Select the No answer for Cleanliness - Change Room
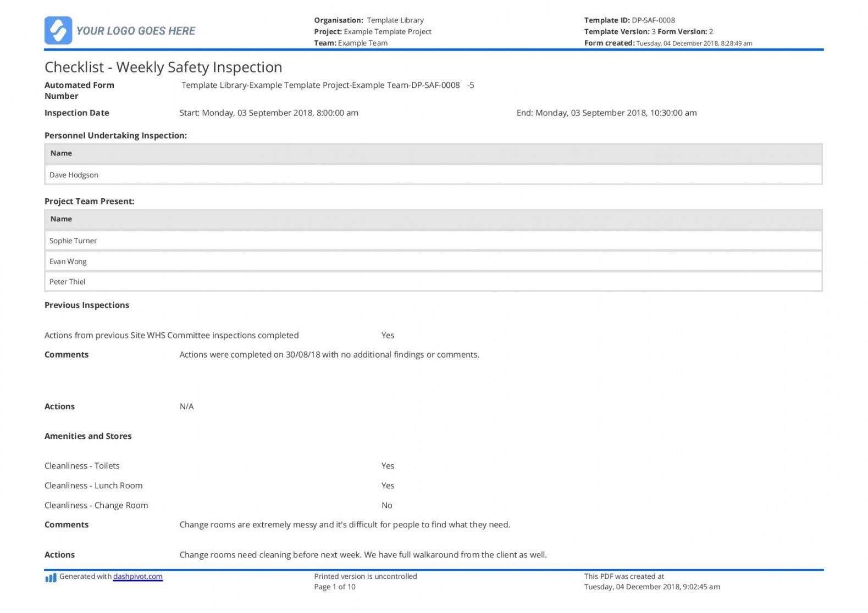The image size is (868, 613). 387,505
